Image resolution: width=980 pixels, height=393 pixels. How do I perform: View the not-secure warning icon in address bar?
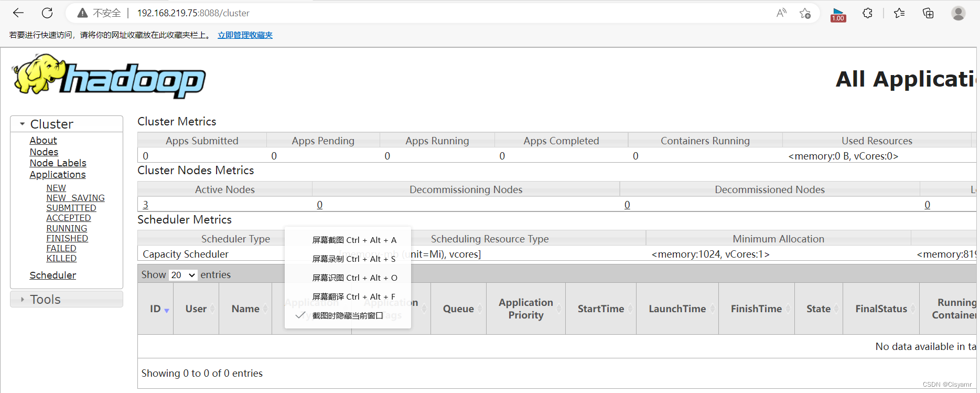point(82,13)
